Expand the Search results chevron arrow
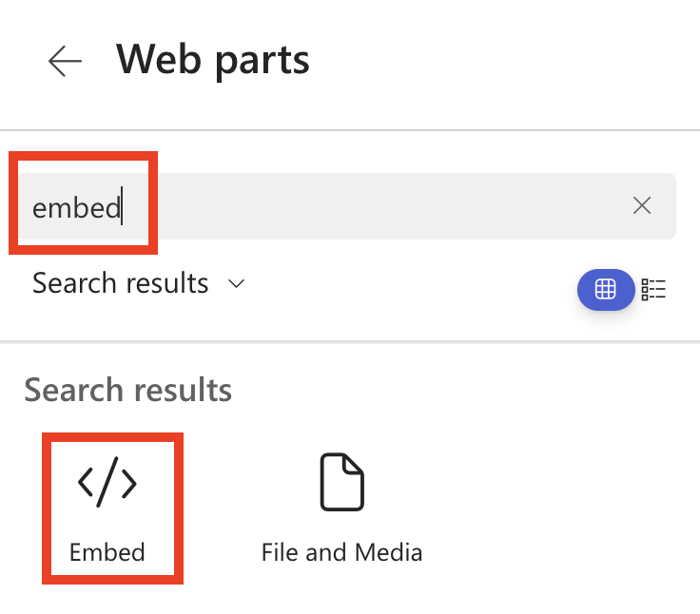 tap(237, 283)
